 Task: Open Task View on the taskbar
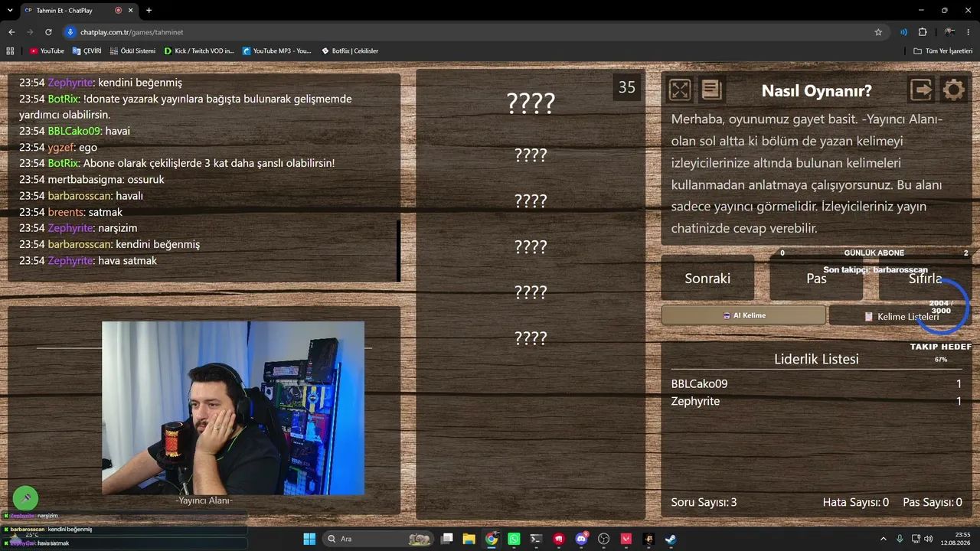447,539
